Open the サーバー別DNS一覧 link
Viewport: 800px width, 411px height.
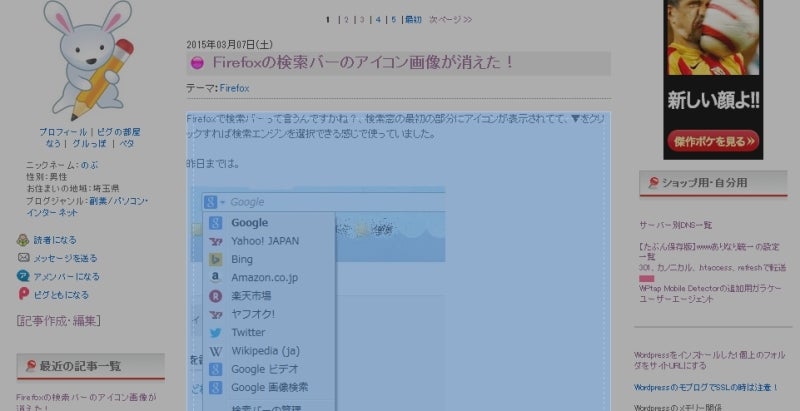tap(676, 225)
